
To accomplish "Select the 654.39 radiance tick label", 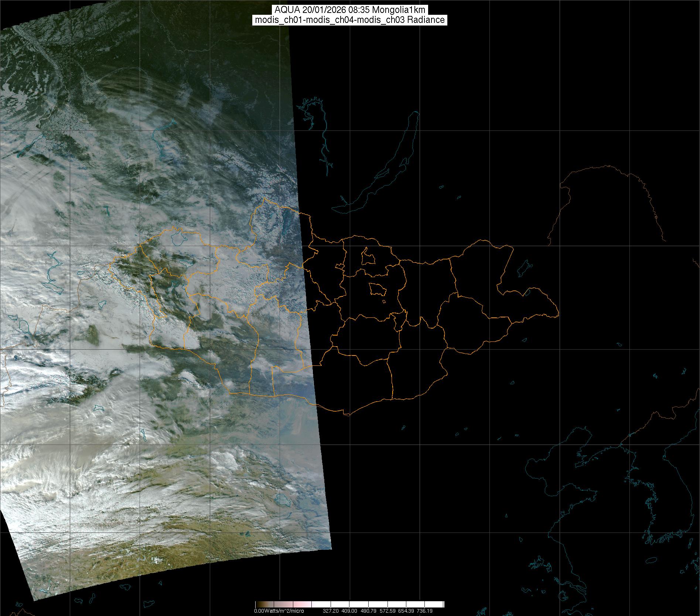I will coord(406,611).
